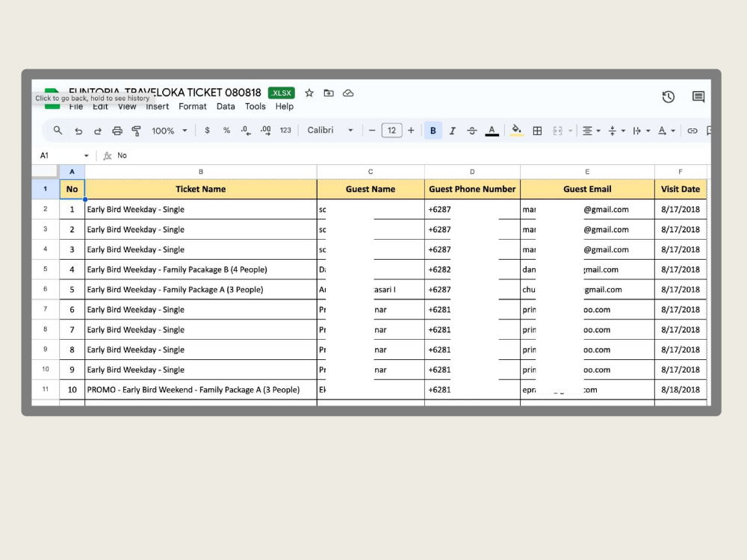This screenshot has height=560, width=747.
Task: Toggle italic formatting
Action: [x=453, y=131]
